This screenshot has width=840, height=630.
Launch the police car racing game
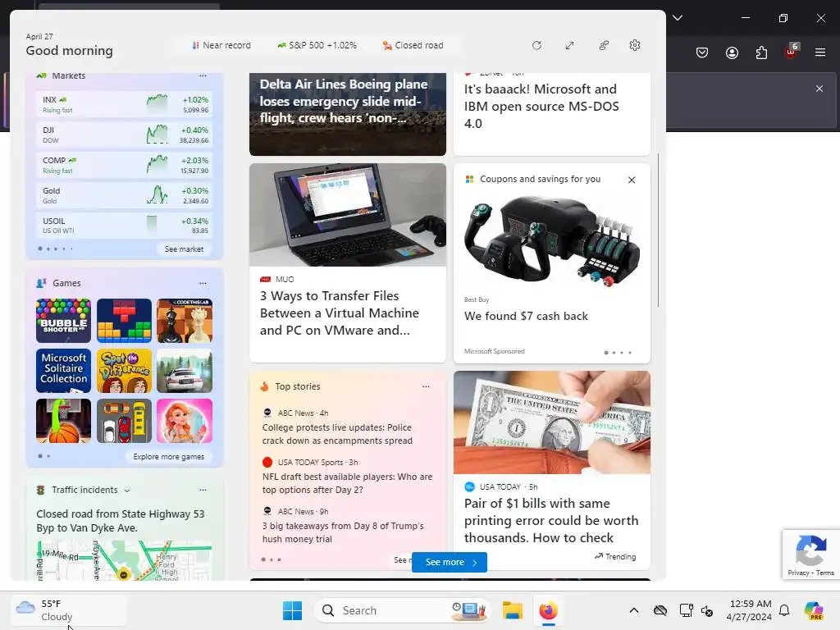[185, 371]
